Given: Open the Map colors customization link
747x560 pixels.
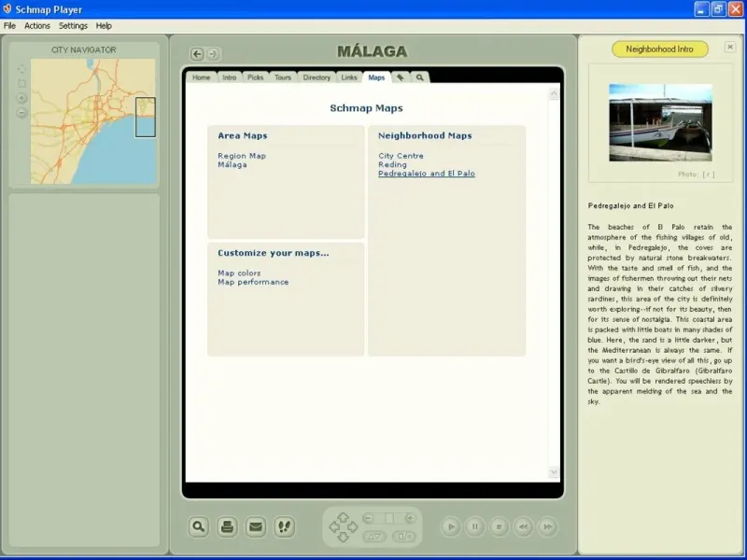Looking at the screenshot, I should point(239,273).
